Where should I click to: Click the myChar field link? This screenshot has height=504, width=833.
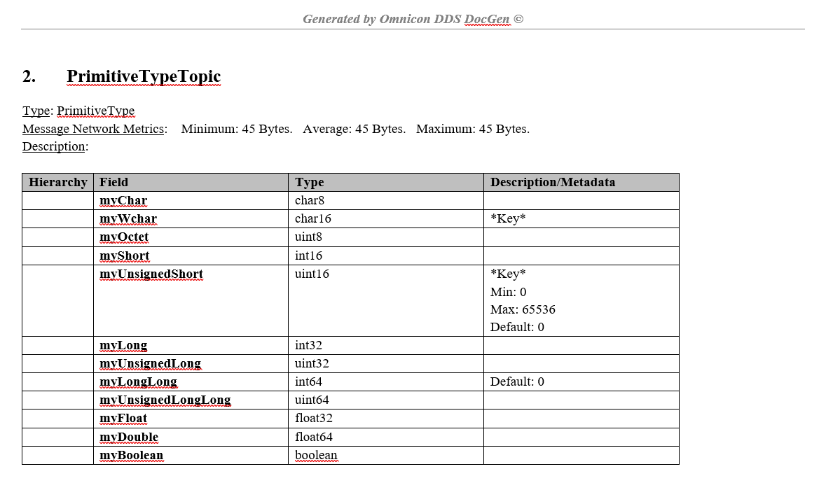[123, 200]
